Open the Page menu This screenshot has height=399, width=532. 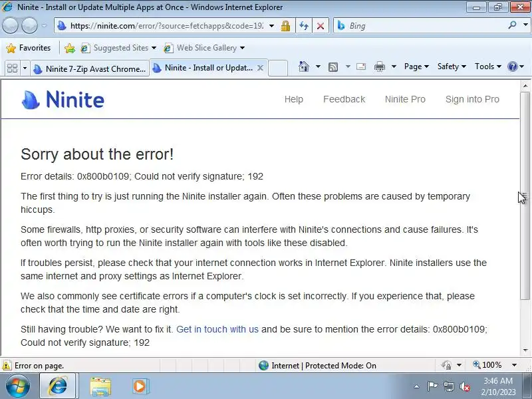click(x=416, y=66)
